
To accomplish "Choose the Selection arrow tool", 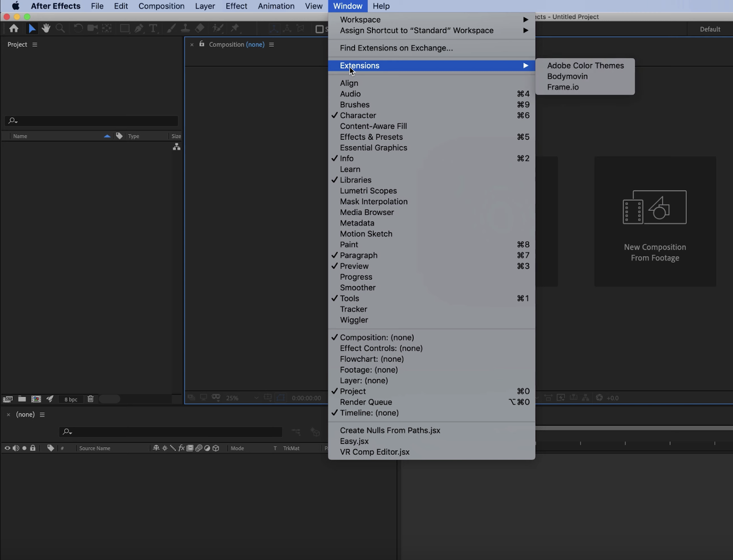I will tap(32, 28).
